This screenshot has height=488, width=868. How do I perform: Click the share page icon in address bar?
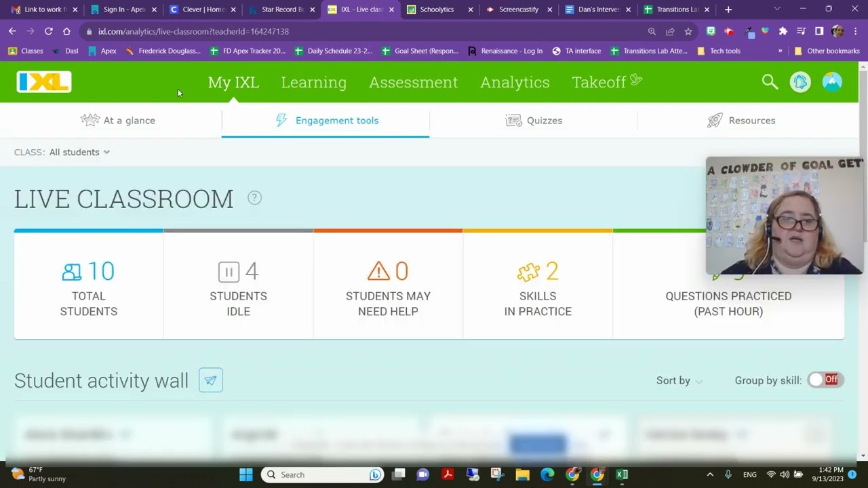670,31
